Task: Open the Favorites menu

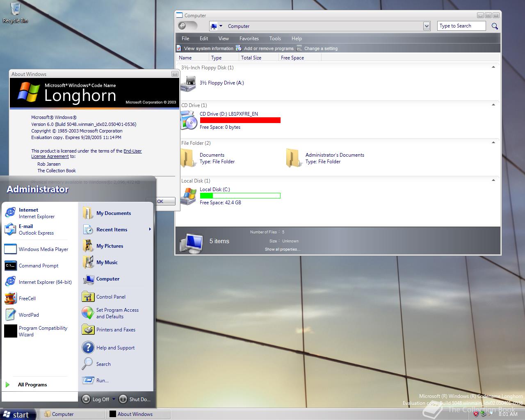Action: click(x=249, y=38)
